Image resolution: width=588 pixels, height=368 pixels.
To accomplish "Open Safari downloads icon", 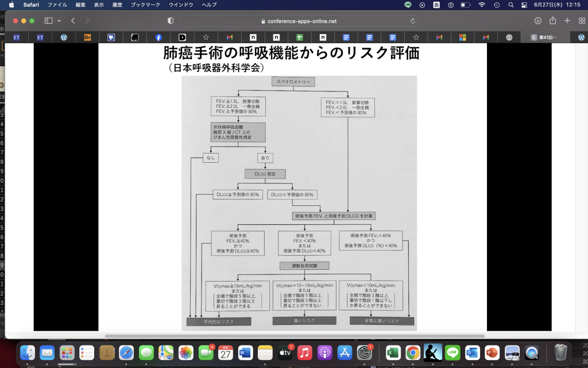I will point(537,21).
